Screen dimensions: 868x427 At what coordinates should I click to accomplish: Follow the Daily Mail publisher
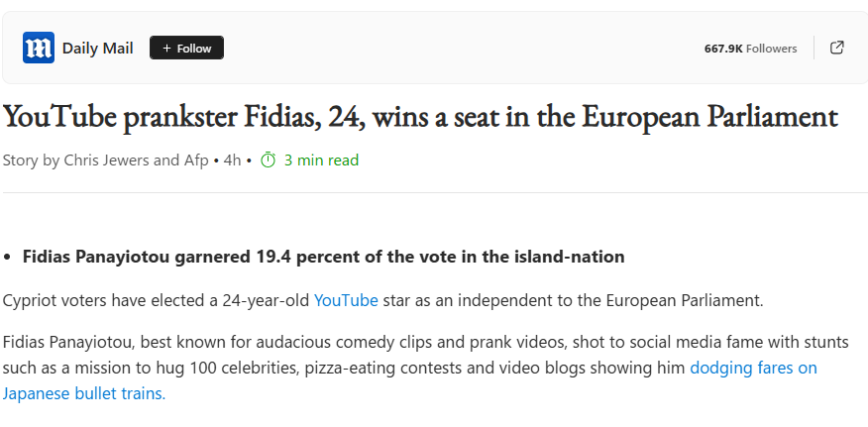pyautogui.click(x=186, y=48)
